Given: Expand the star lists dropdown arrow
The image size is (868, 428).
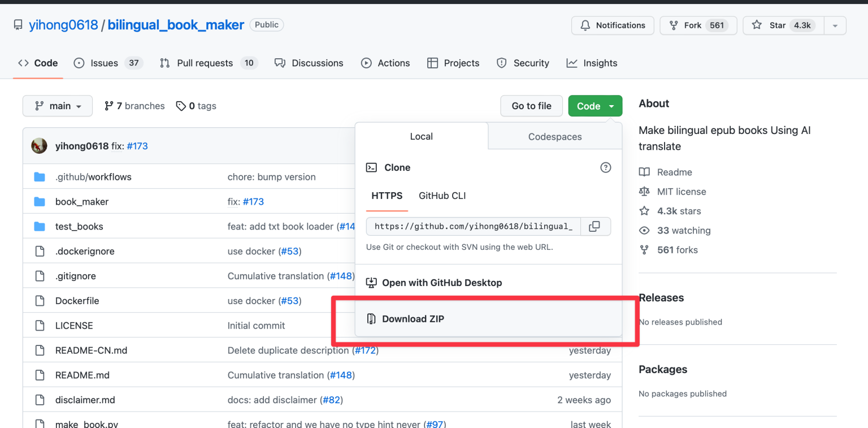Looking at the screenshot, I should [x=835, y=25].
